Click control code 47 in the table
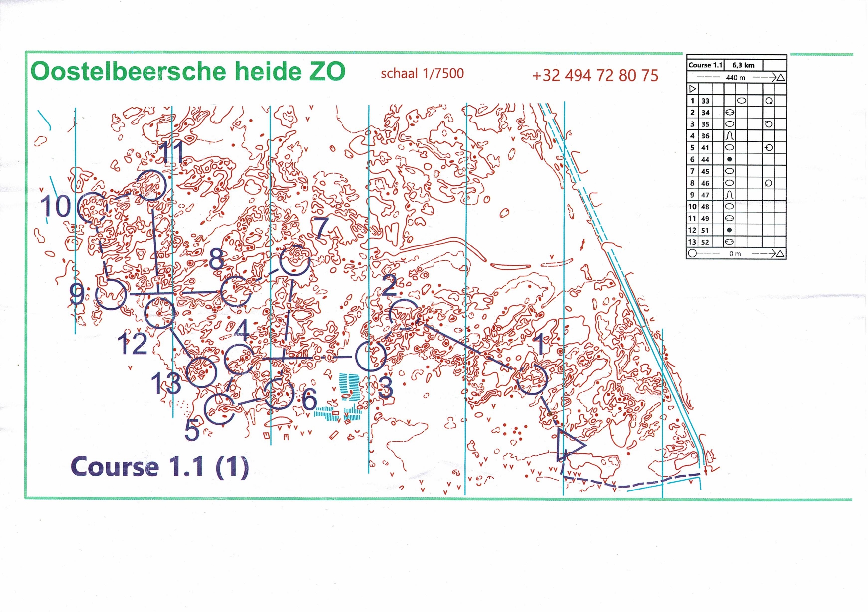 click(705, 195)
